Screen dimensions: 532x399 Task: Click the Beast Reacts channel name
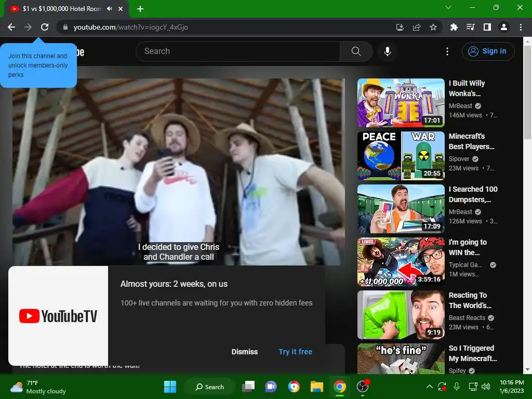(x=467, y=318)
